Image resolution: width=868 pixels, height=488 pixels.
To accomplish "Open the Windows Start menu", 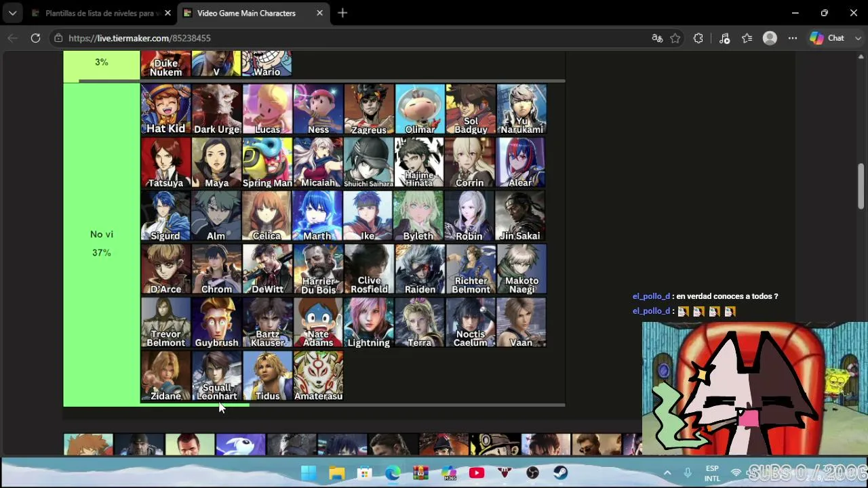I will coord(309,472).
